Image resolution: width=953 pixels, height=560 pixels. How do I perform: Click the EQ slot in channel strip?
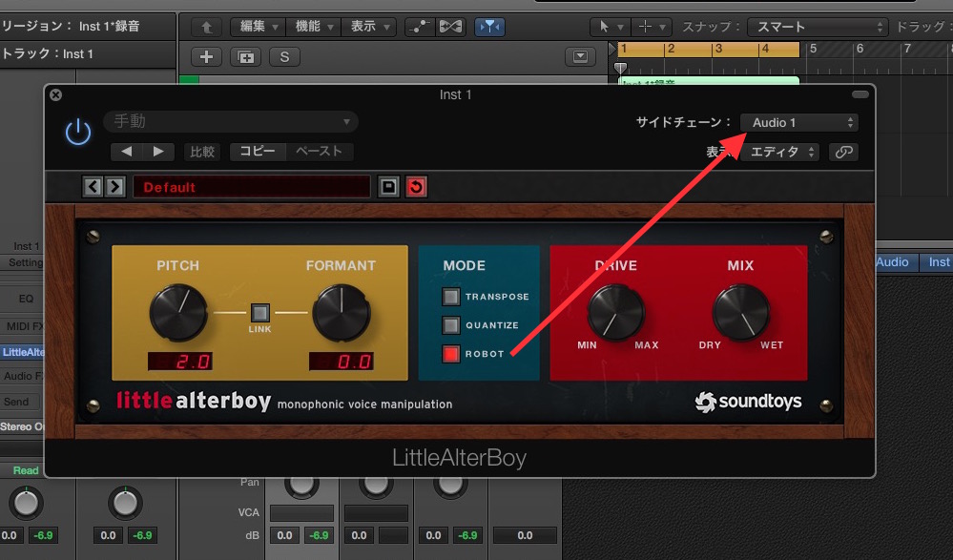pyautogui.click(x=26, y=299)
